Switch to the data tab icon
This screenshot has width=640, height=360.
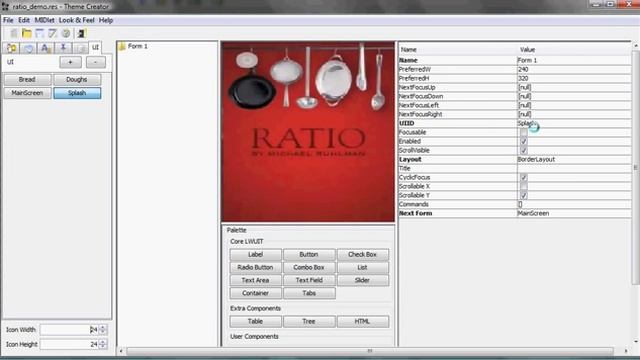pos(80,48)
